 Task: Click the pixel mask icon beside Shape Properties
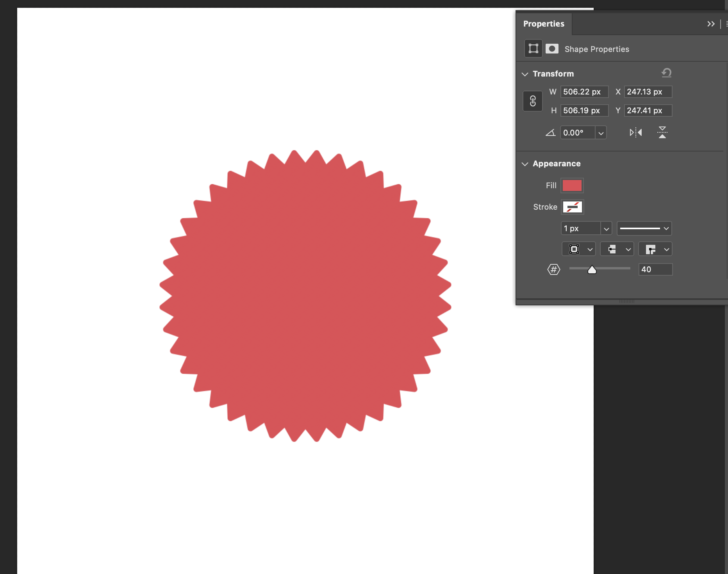click(x=552, y=49)
